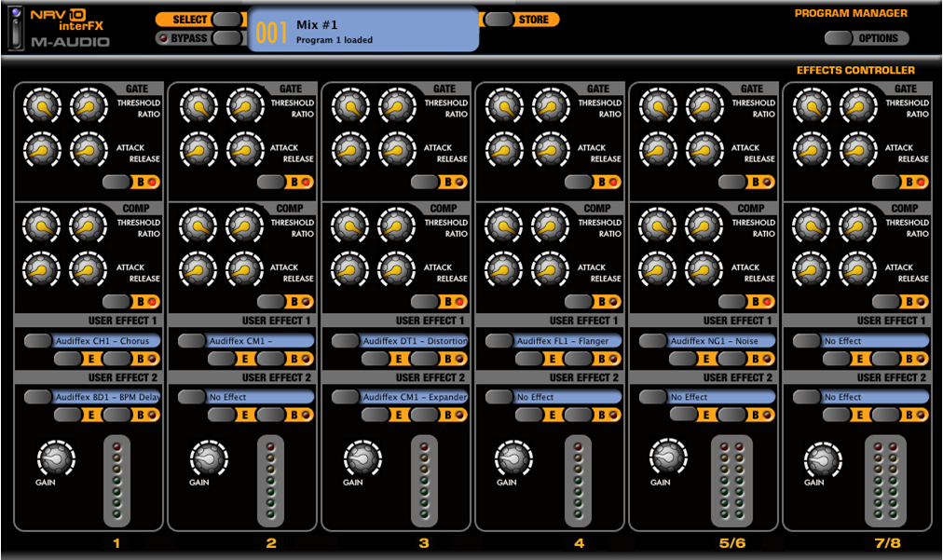This screenshot has height=560, width=943.
Task: Click channel 5/6 stereo level meter
Action: pos(731,481)
